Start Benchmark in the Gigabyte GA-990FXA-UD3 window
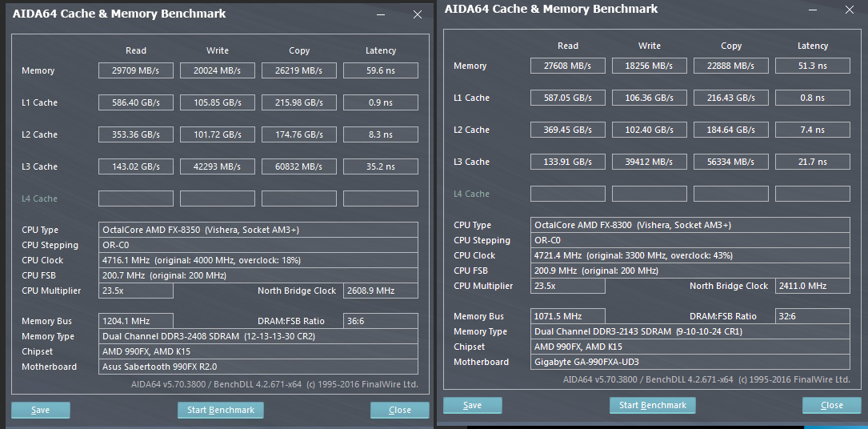The height and width of the screenshot is (429, 868). coord(653,405)
